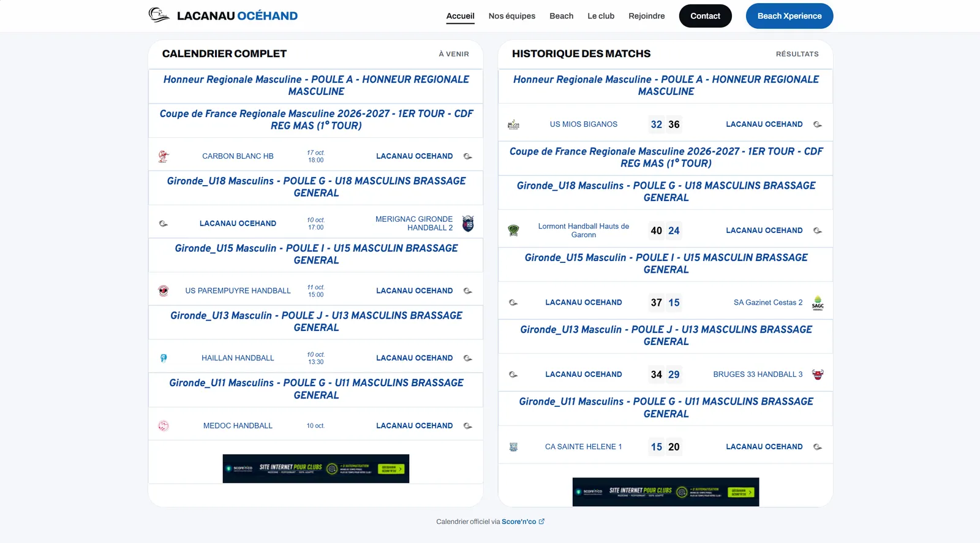Click Lacanau logo in Carbon Blanc HB fixture
Image resolution: width=980 pixels, height=543 pixels.
[x=468, y=156]
